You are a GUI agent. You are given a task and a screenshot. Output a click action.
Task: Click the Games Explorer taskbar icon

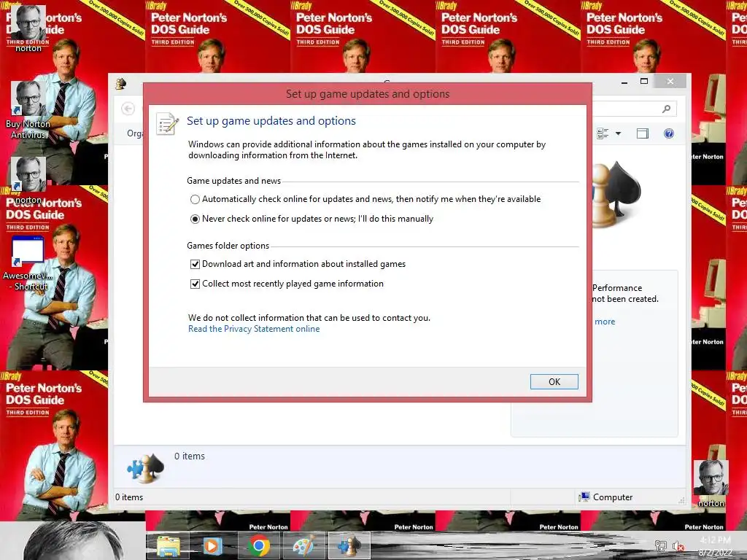[x=349, y=545]
